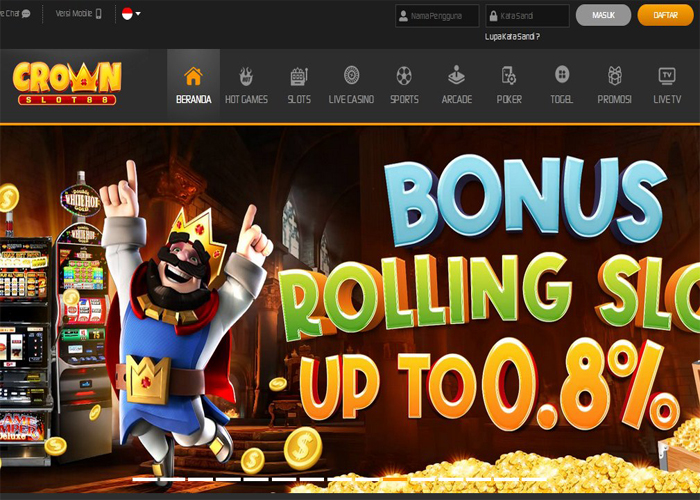The height and width of the screenshot is (500, 700).
Task: Select the first white carousel indicator dash
Action: (x=144, y=479)
